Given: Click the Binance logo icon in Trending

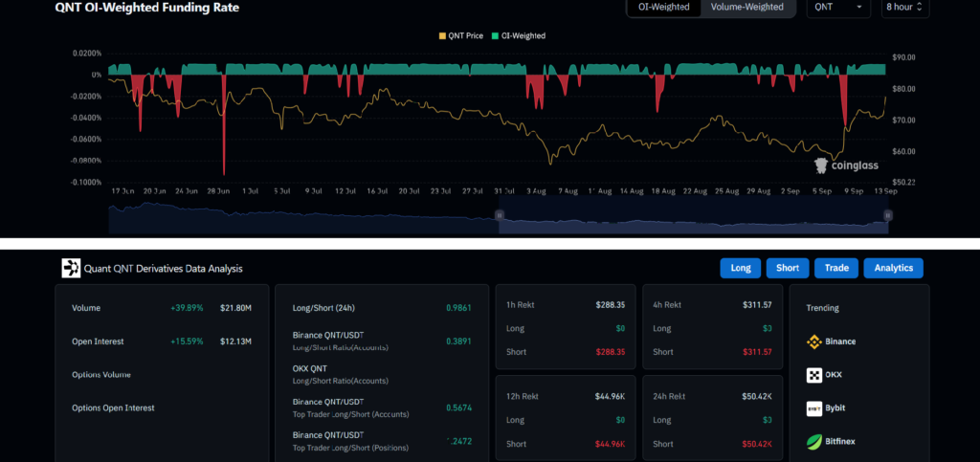Looking at the screenshot, I should (813, 341).
